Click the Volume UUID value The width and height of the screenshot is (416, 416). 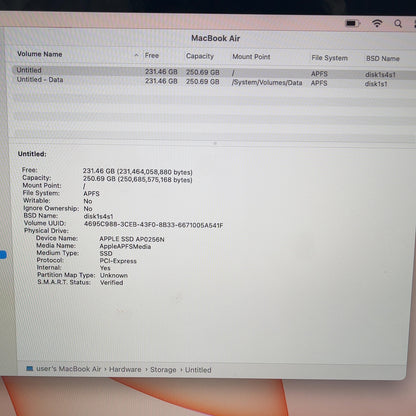(x=153, y=225)
